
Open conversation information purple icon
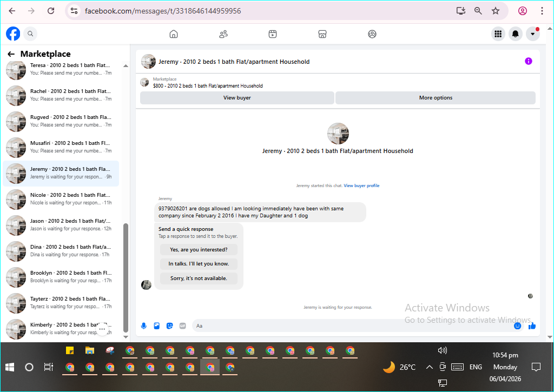tap(528, 61)
